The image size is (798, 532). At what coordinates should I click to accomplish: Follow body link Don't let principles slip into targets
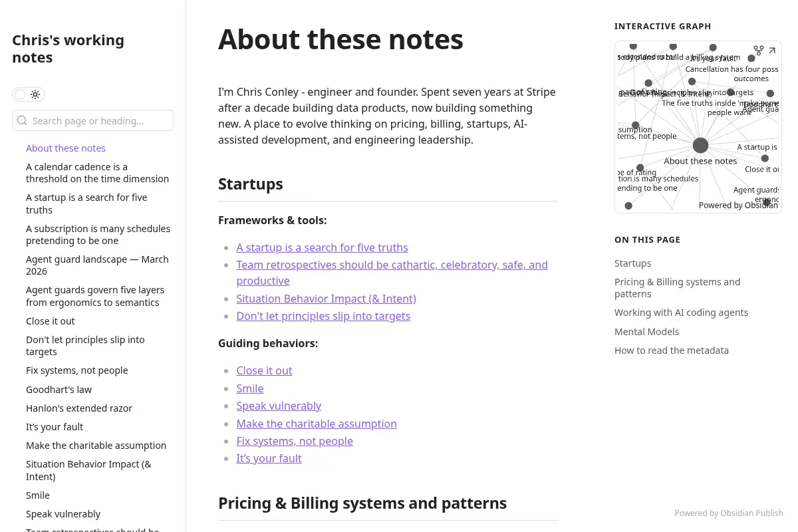pos(323,316)
